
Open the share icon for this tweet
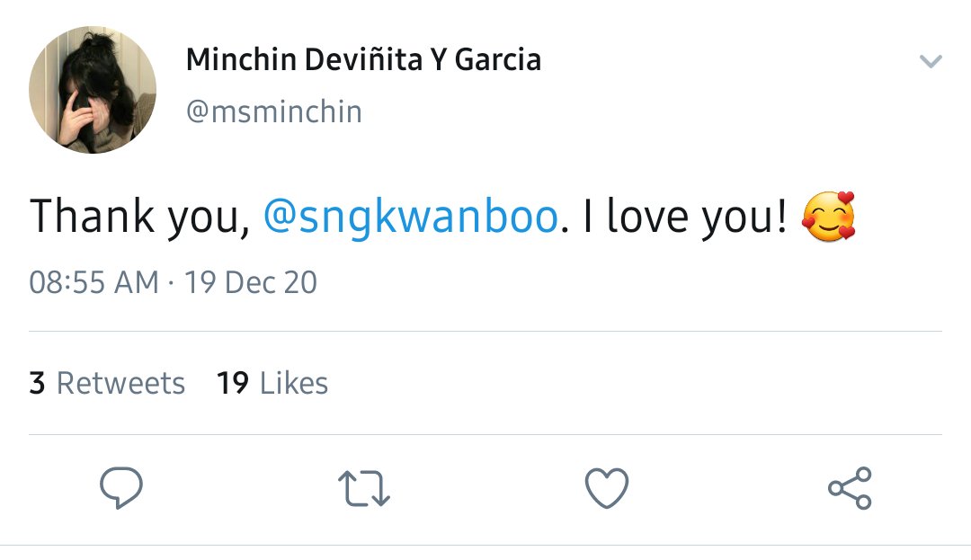point(851,488)
